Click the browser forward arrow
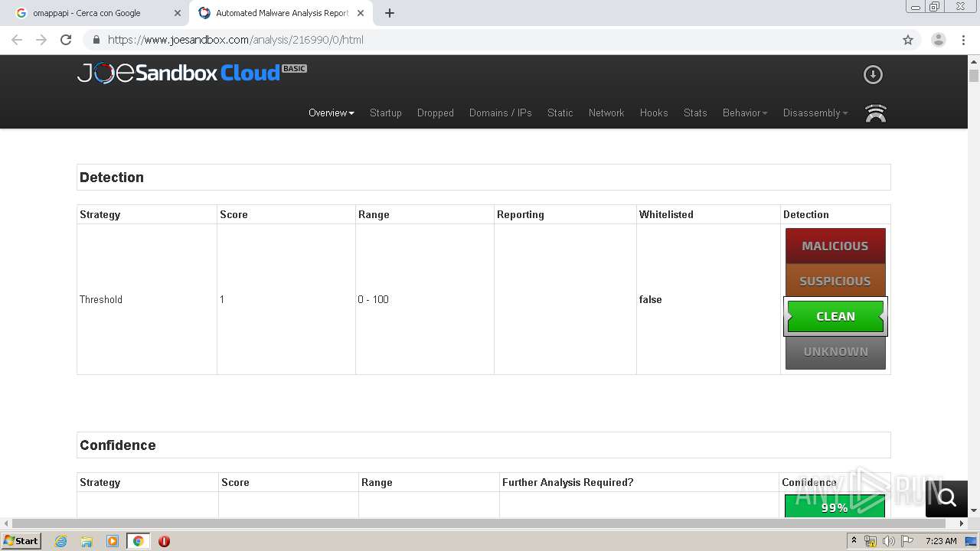This screenshot has width=980, height=551. (x=41, y=40)
